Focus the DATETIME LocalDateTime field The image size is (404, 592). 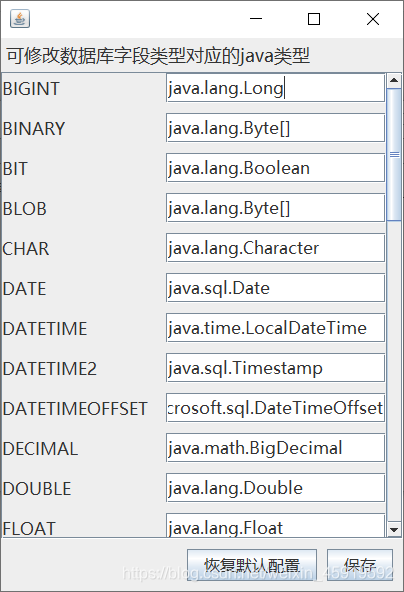[x=275, y=328]
